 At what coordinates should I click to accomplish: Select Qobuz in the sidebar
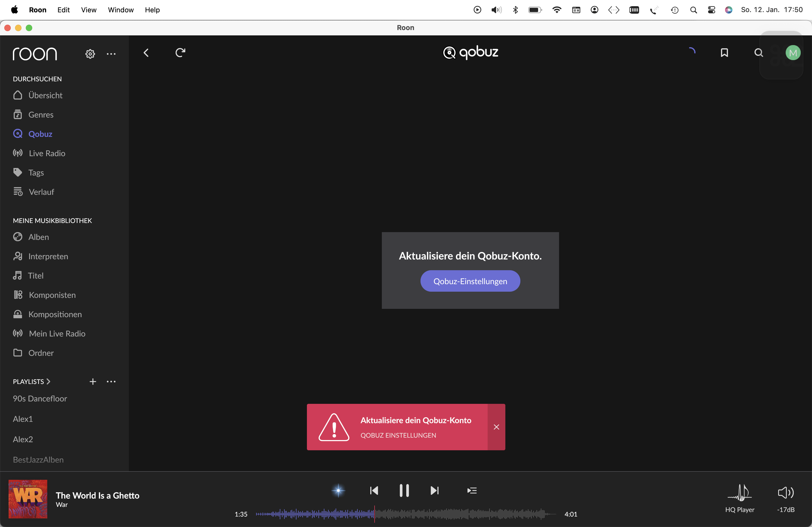(32, 134)
